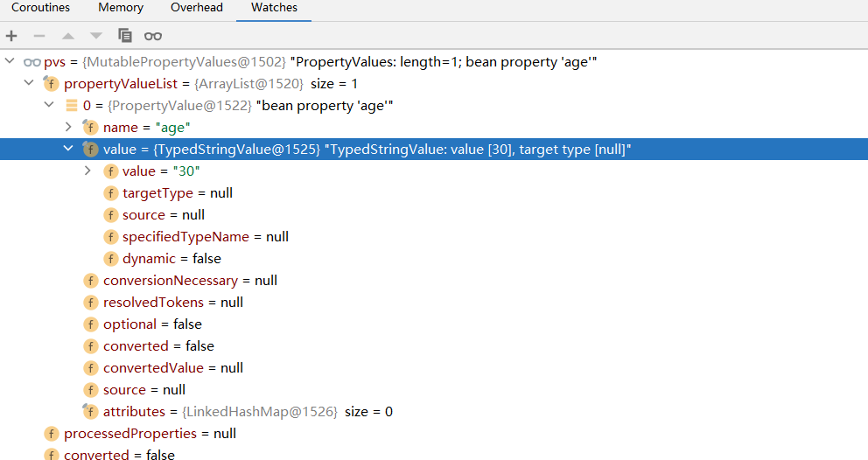Select the processedProperties = null row

tap(434, 434)
